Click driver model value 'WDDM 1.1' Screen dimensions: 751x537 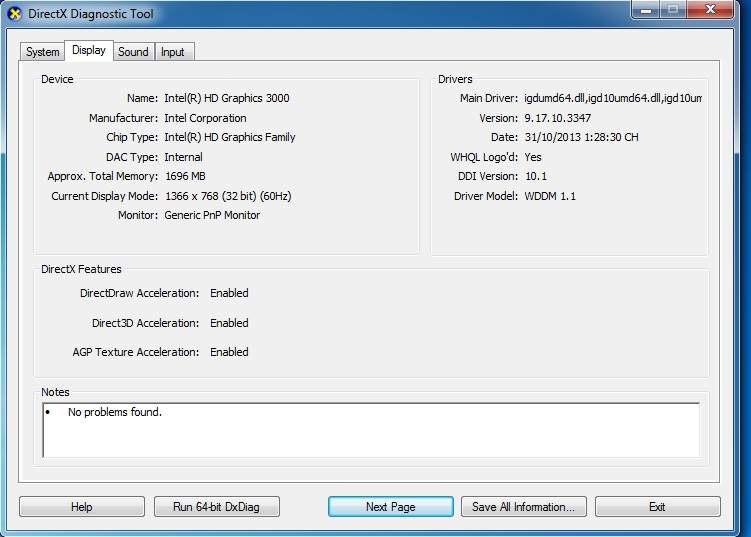coord(550,196)
